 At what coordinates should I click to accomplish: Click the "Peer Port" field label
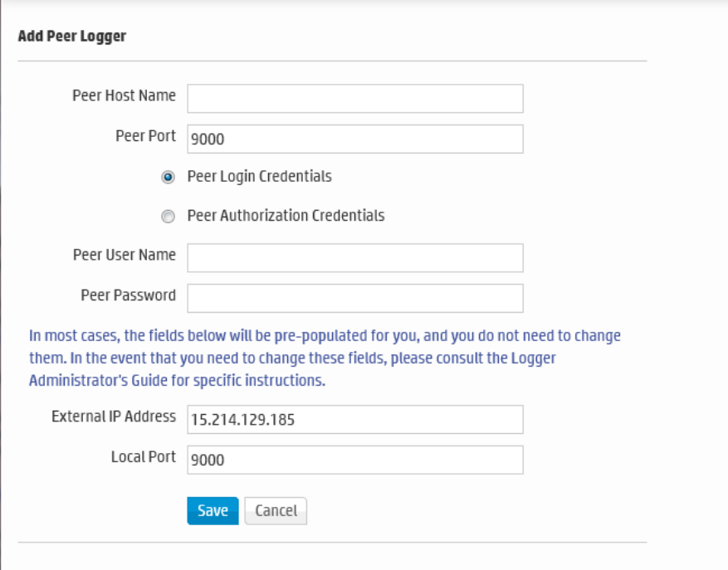[145, 136]
